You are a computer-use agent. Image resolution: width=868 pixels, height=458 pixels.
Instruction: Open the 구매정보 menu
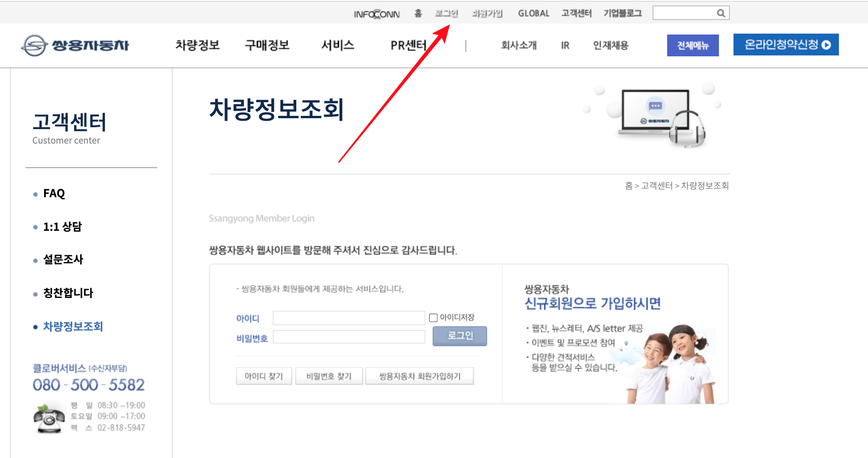267,45
